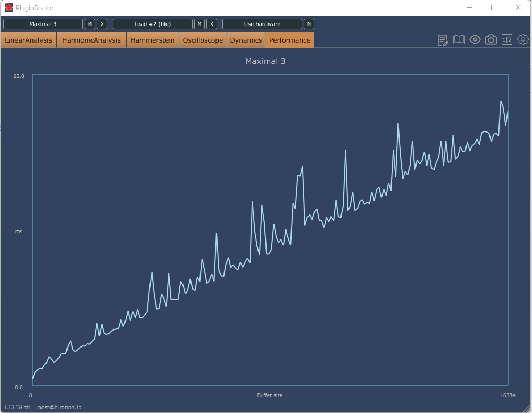Screen dimensions: 532x413
Task: Click the post@hiropon.jp email link
Action: [60, 407]
